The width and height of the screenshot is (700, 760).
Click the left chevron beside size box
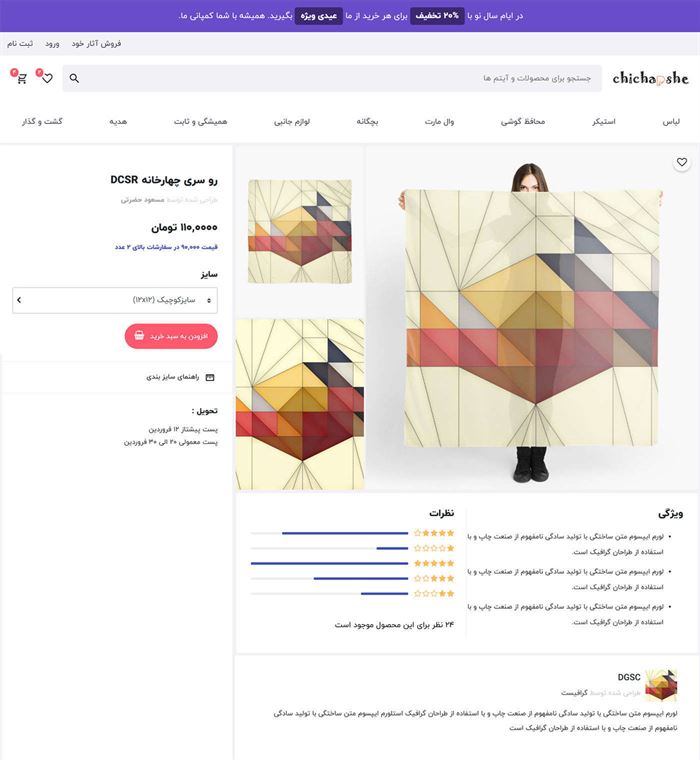point(19,300)
